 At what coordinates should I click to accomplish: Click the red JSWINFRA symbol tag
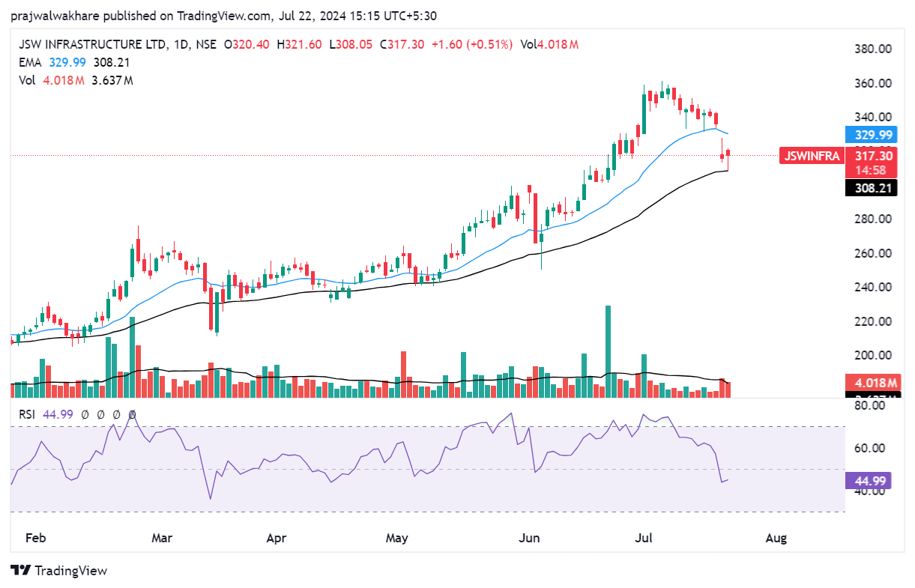pos(811,156)
